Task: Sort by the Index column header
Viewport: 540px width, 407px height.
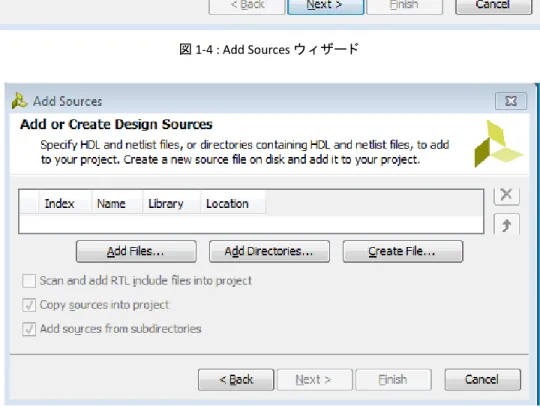Action: coord(65,204)
